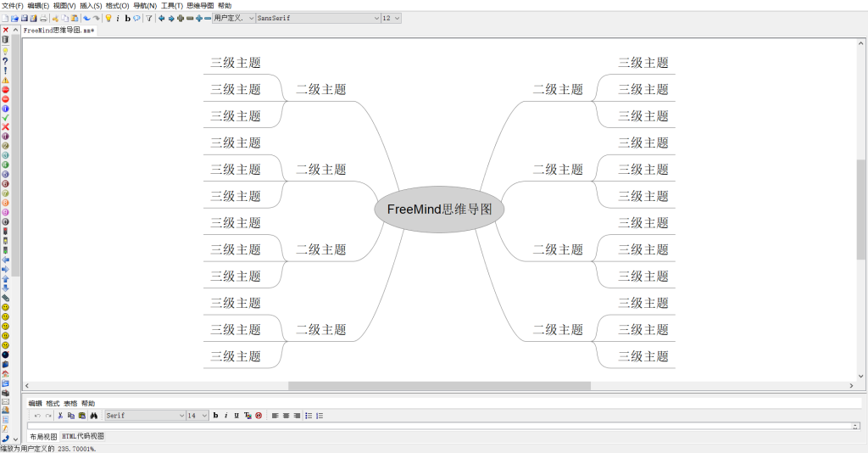Viewport: 868px width, 453px height.
Task: Insert numbered list in note editor
Action: 320,416
